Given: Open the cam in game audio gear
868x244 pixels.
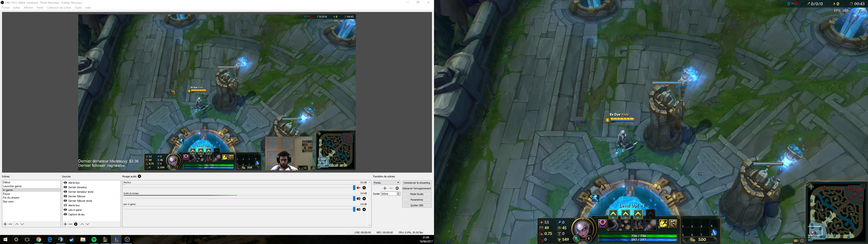Looking at the screenshot, I should coord(364,209).
